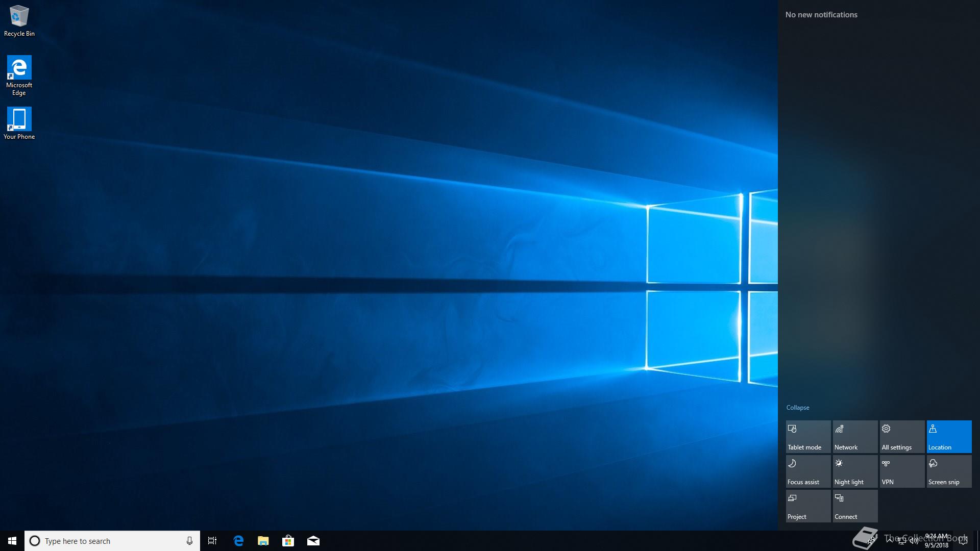Open All settings from Action Center

[x=902, y=437]
